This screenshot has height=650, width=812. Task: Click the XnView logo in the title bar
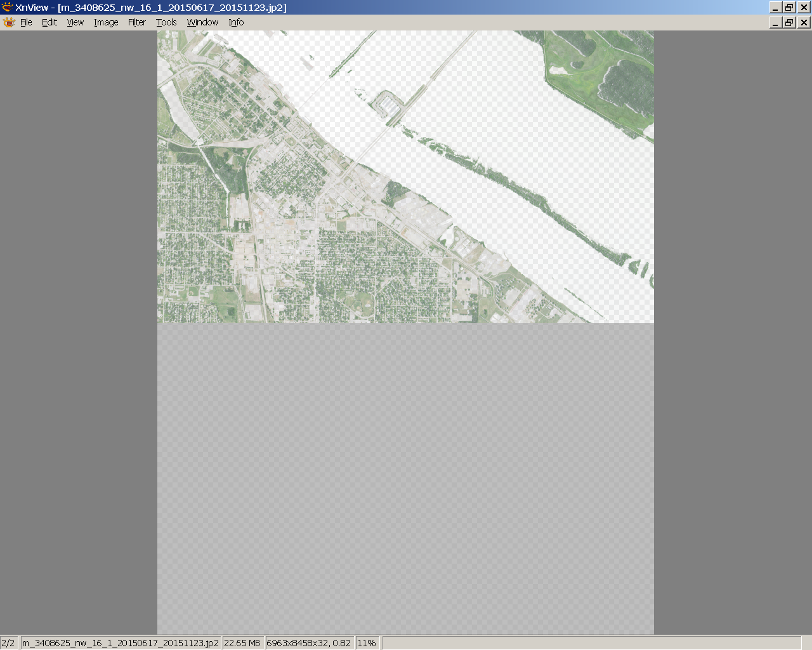click(8, 8)
